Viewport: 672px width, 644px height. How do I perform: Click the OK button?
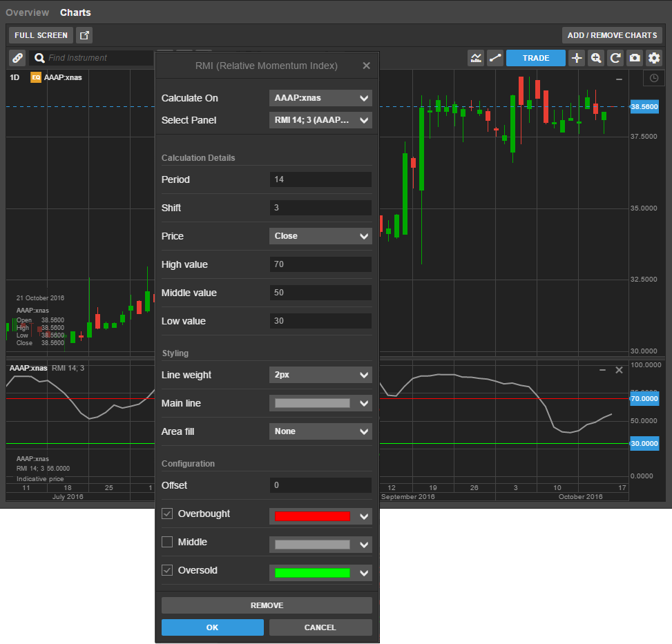coord(212,627)
